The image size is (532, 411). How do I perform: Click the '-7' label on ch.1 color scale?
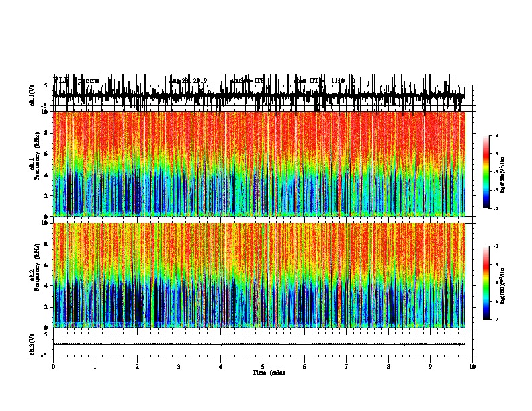coord(496,208)
